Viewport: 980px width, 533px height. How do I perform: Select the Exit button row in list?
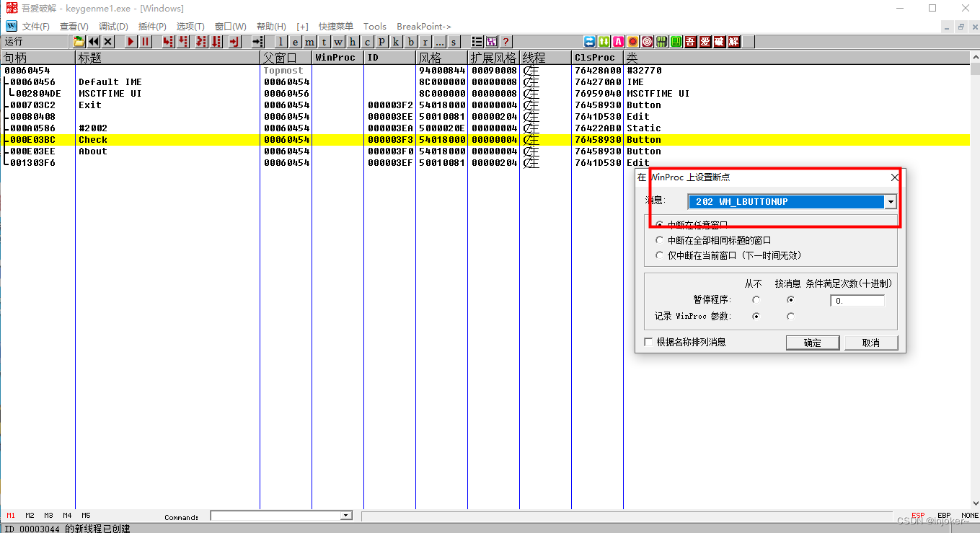coord(485,105)
